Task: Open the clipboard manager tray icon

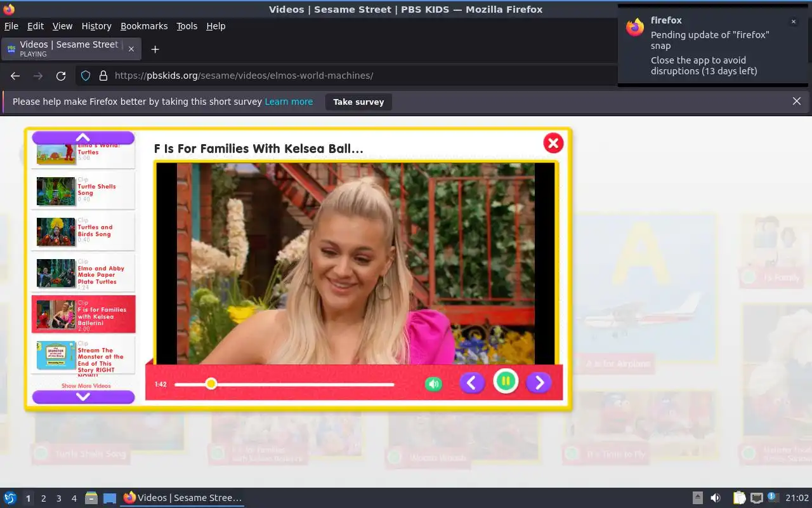Action: (x=739, y=498)
